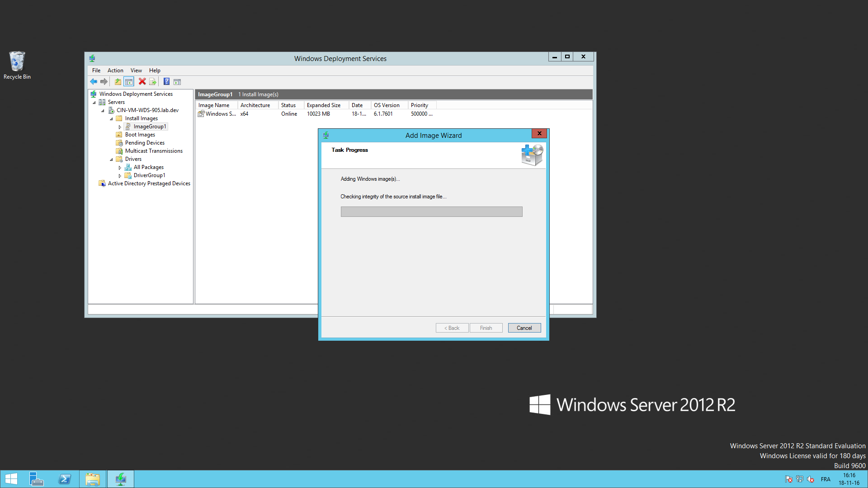This screenshot has height=488, width=868.
Task: Click the disabled Finish button in the wizard
Action: [x=486, y=328]
